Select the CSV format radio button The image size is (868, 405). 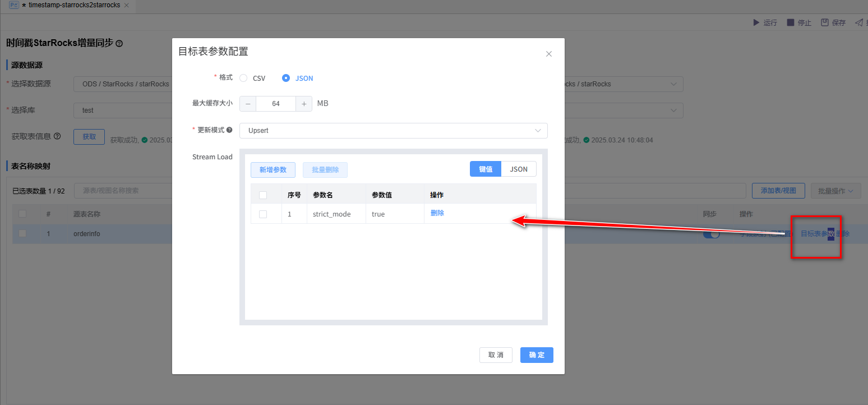[x=243, y=78]
